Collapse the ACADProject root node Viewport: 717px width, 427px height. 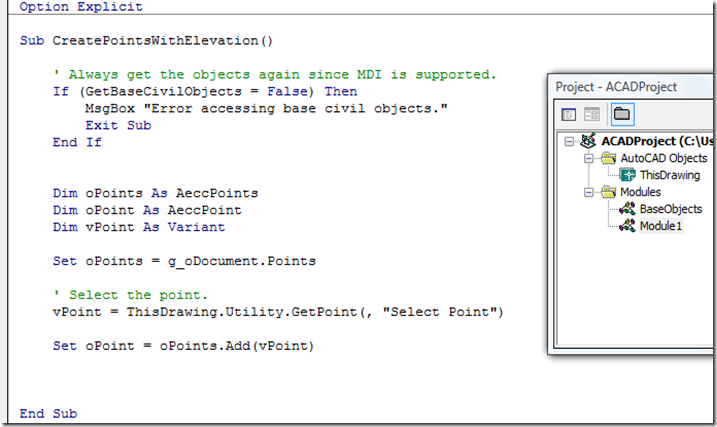(x=569, y=141)
